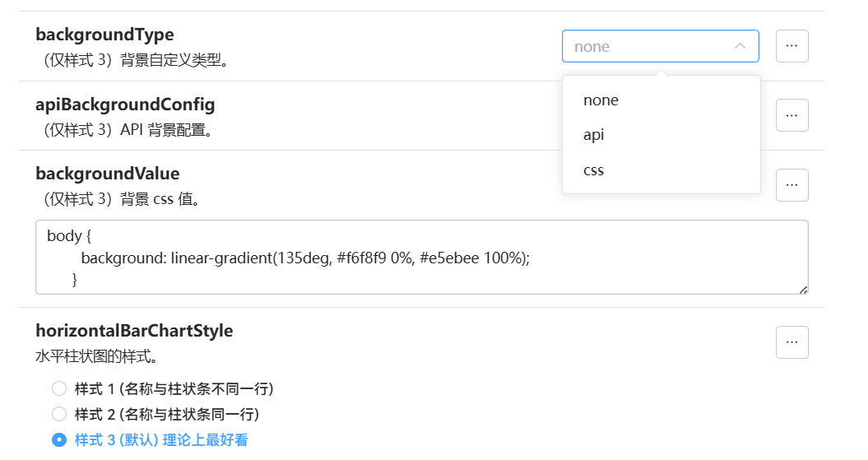Viewport: 868px width, 460px height.
Task: Click the horizontalBarChartStyle setting heading
Action: (x=134, y=331)
